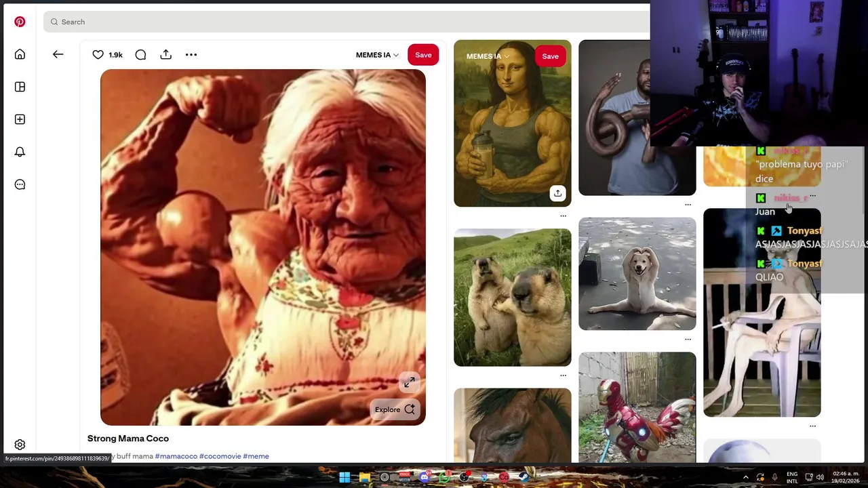
Task: Open Discord from the taskbar
Action: 425,477
